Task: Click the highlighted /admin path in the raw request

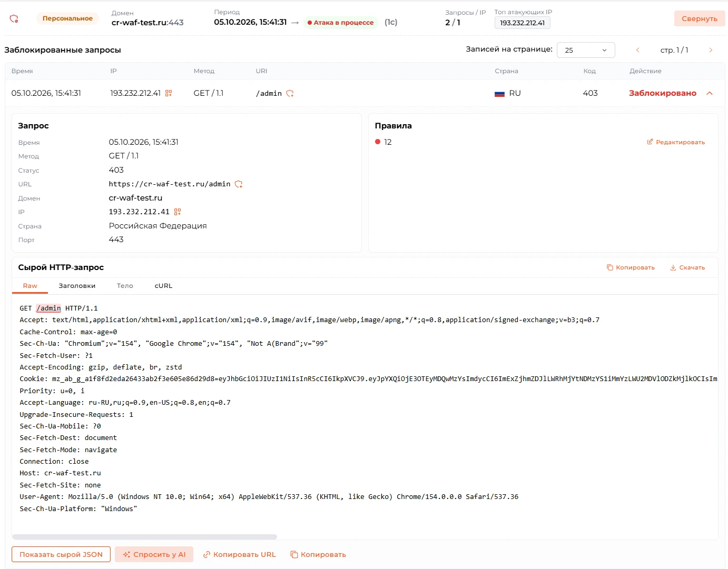Action: pyautogui.click(x=49, y=308)
